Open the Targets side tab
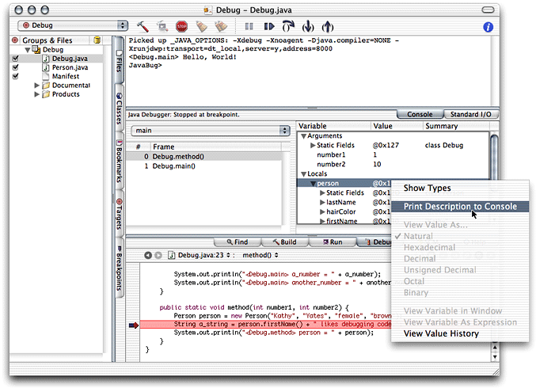 [119, 214]
